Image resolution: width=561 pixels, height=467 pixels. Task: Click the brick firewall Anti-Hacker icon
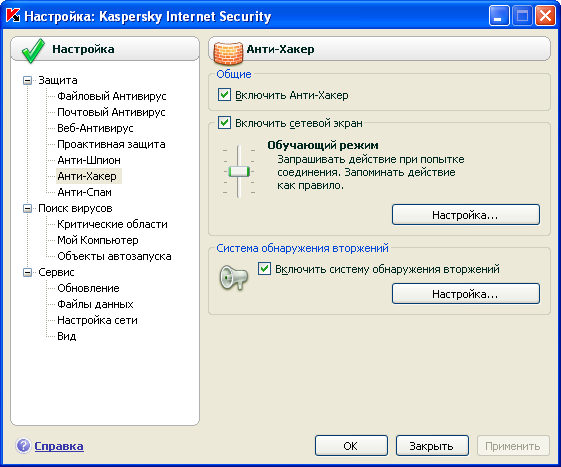(x=228, y=53)
